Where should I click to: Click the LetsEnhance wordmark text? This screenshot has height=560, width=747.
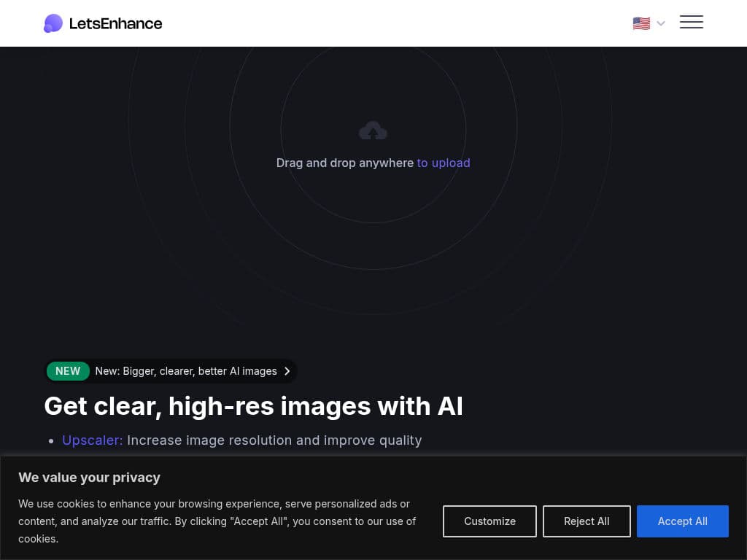(115, 23)
